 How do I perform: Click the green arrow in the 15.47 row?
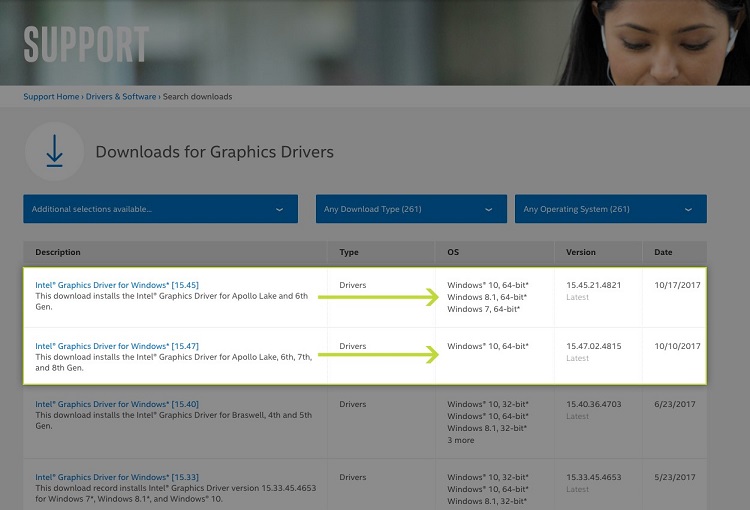378,354
